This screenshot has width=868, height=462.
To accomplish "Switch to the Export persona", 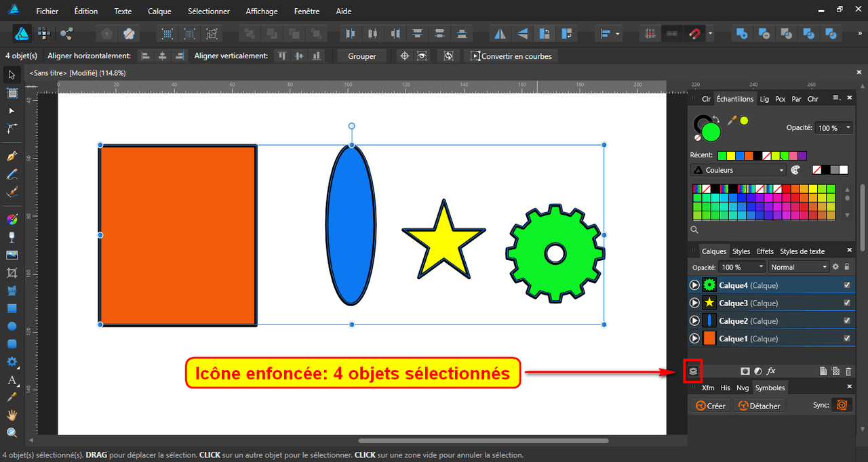I will coord(66,33).
